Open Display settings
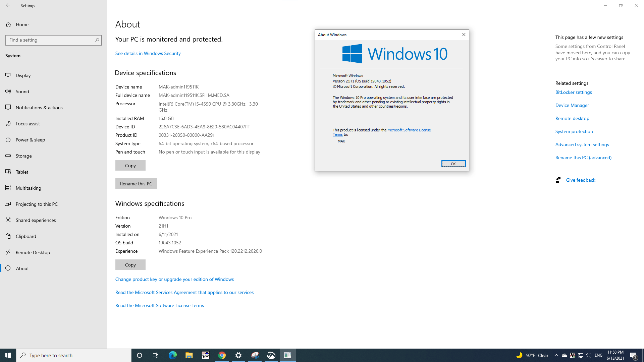 54,75
